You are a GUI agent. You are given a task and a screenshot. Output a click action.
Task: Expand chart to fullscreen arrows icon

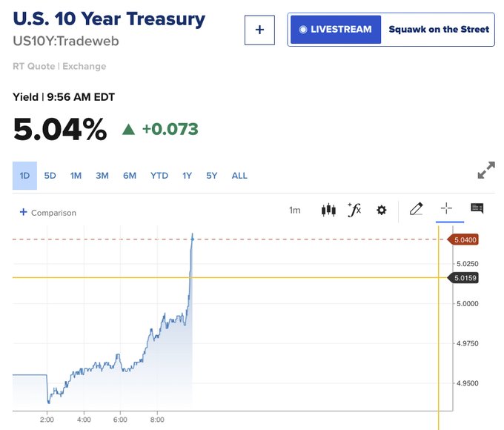[486, 170]
